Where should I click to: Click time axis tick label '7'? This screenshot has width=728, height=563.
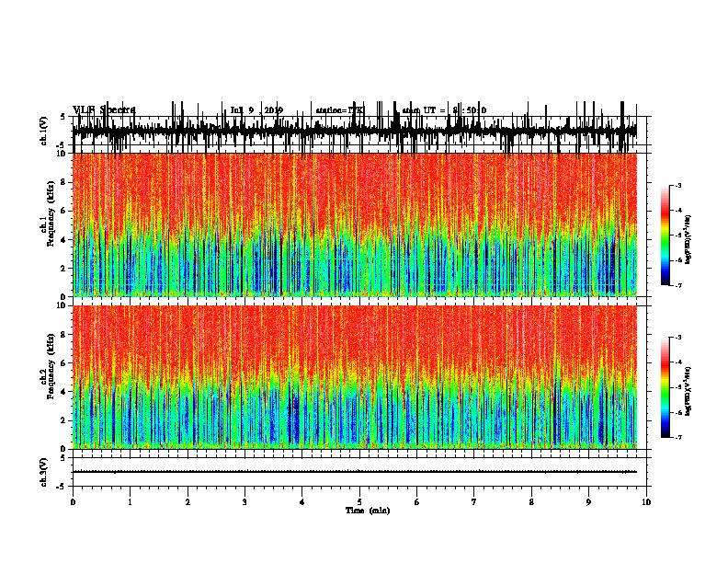[474, 502]
